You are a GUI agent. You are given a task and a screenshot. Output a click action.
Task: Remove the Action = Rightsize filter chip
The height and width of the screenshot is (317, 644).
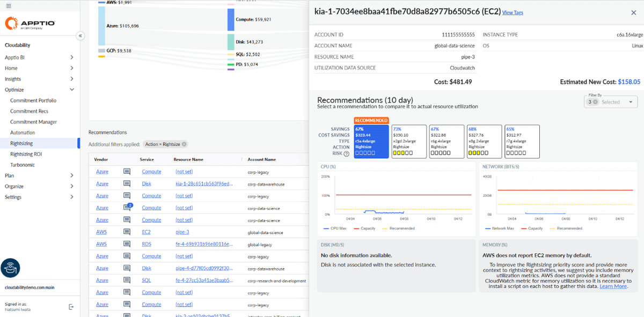click(184, 144)
